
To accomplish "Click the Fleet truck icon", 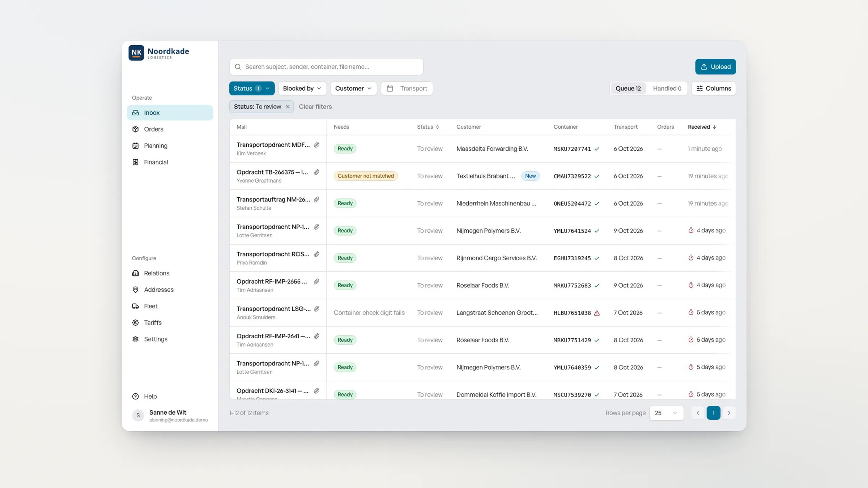I will pos(136,306).
